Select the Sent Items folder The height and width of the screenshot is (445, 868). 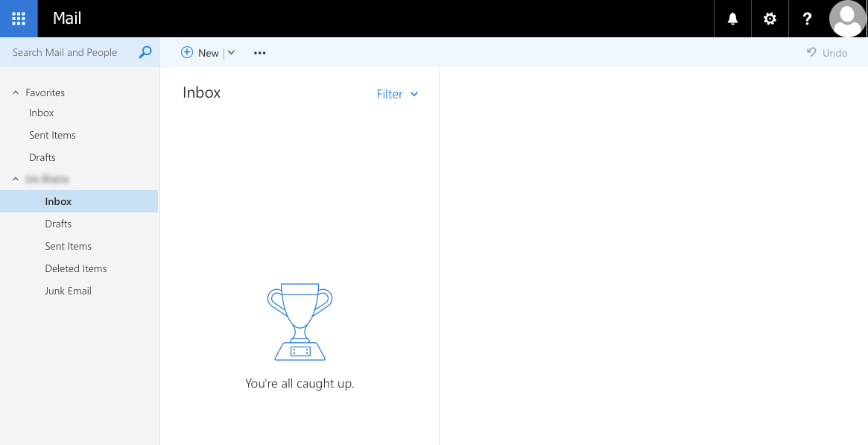(x=69, y=246)
